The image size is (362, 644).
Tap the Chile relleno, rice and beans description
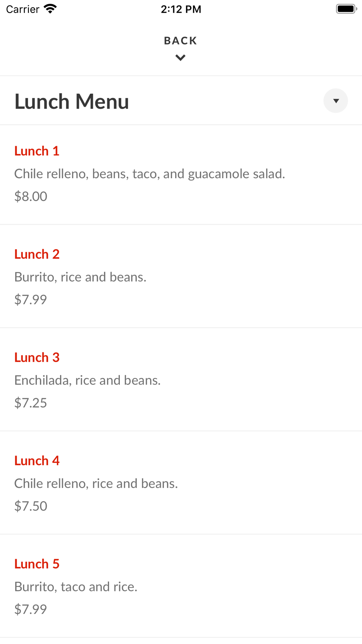96,484
